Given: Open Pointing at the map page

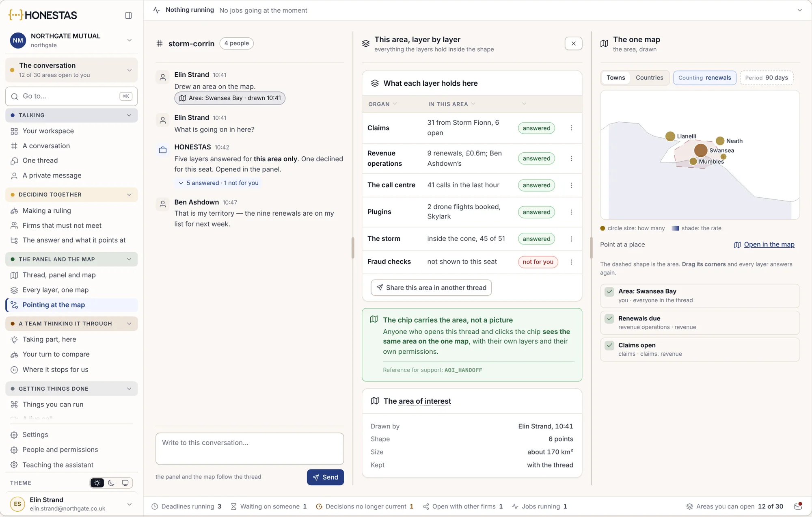Looking at the screenshot, I should 71,305.
